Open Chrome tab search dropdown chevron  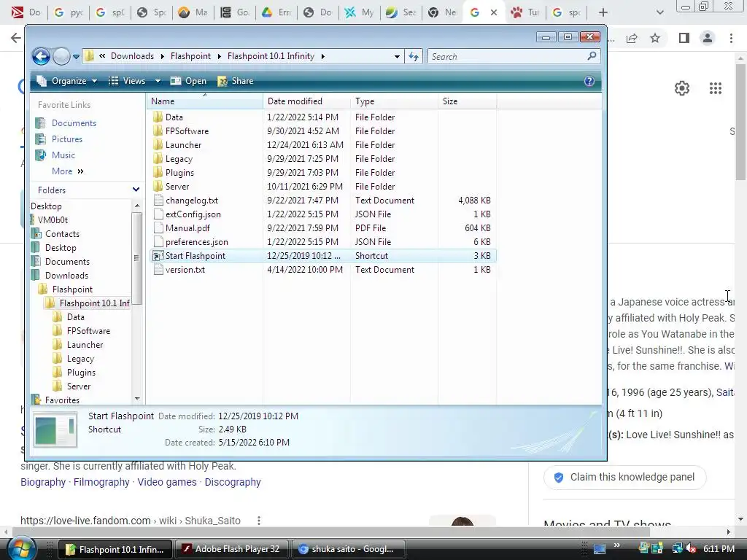(x=659, y=12)
